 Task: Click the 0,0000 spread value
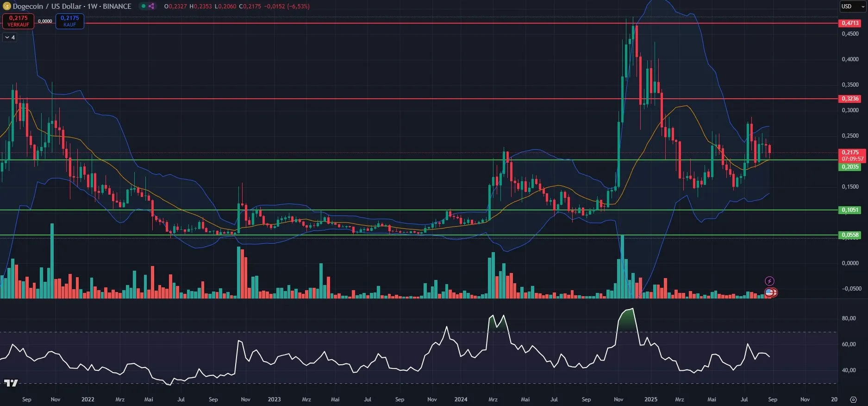point(45,21)
